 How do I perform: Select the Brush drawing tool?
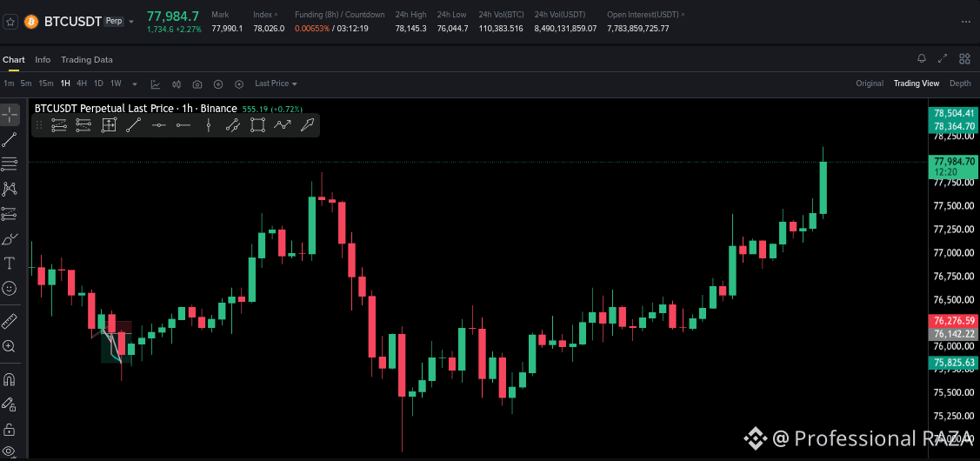[x=10, y=238]
